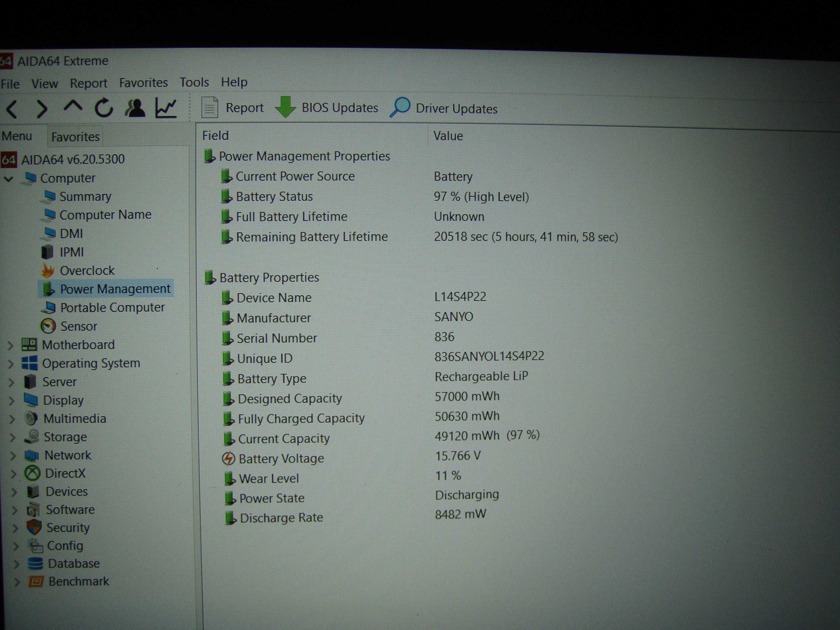Open the graph chart toolbar icon
Viewport: 840px width, 630px height.
point(166,108)
